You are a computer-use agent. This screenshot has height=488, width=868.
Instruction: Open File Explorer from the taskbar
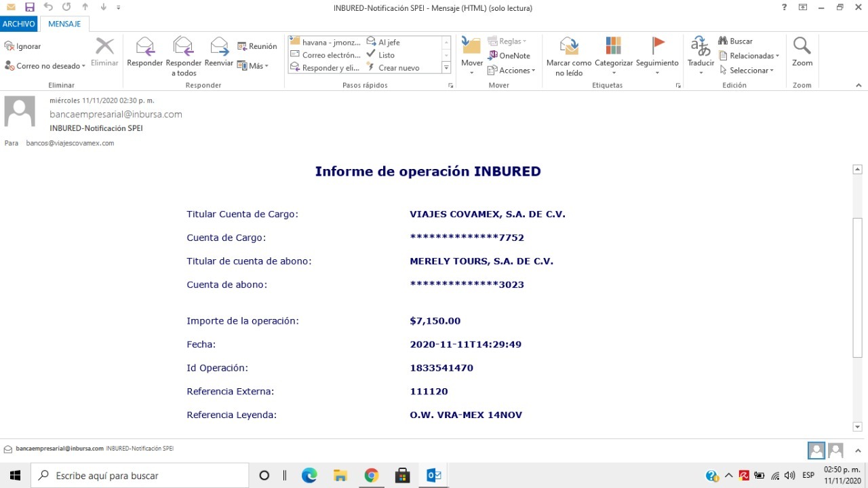(x=340, y=476)
